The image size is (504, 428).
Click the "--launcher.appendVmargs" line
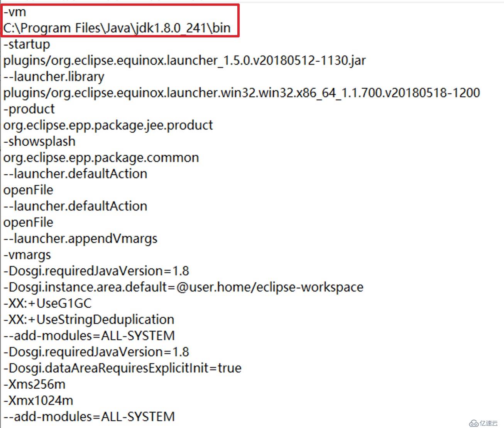click(x=80, y=239)
